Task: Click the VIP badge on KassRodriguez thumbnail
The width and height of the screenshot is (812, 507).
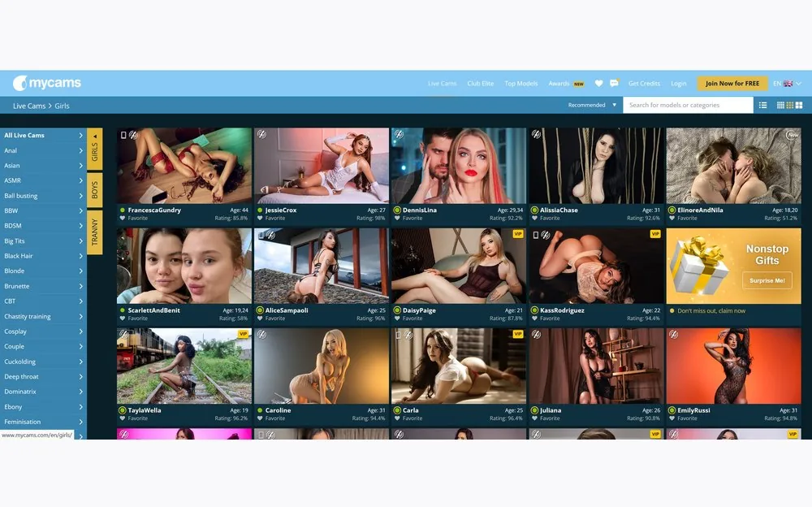Action: pos(655,234)
